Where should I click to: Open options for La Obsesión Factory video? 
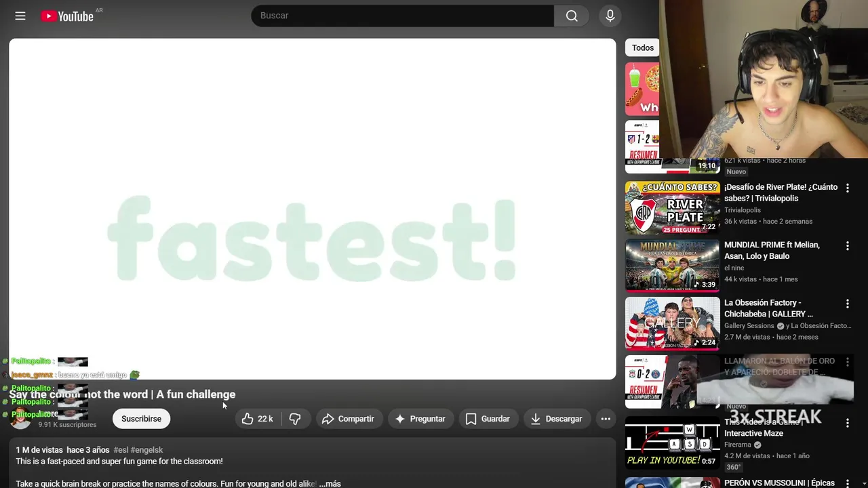pos(847,304)
